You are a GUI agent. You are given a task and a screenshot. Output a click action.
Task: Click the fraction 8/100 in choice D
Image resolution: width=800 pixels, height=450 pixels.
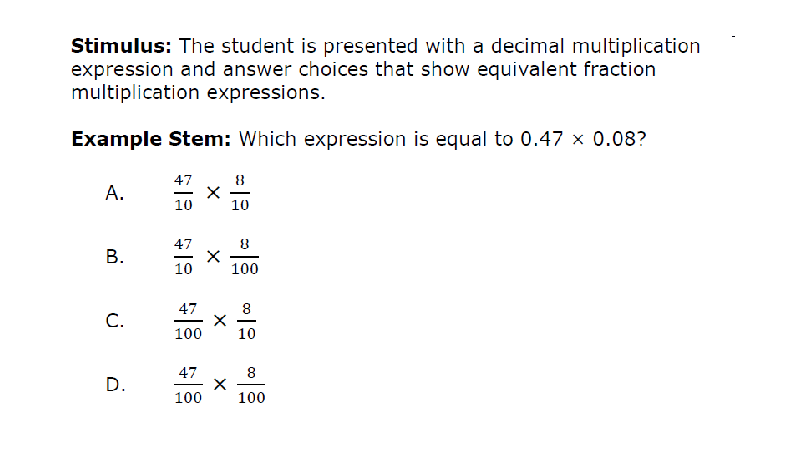tap(251, 385)
